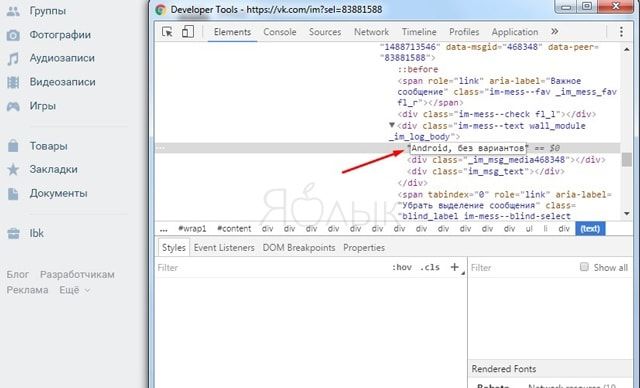Click the li breadcrumb item
640x388 pixels.
pos(545,228)
